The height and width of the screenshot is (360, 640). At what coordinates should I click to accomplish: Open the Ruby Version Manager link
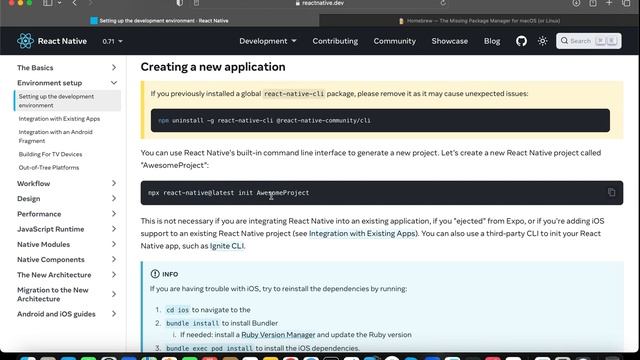coord(278,335)
